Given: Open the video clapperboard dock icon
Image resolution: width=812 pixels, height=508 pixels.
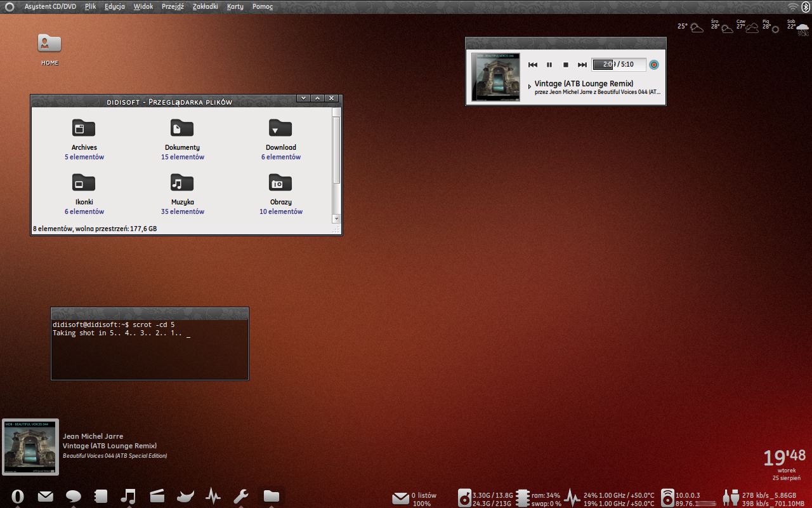Looking at the screenshot, I should pyautogui.click(x=157, y=497).
